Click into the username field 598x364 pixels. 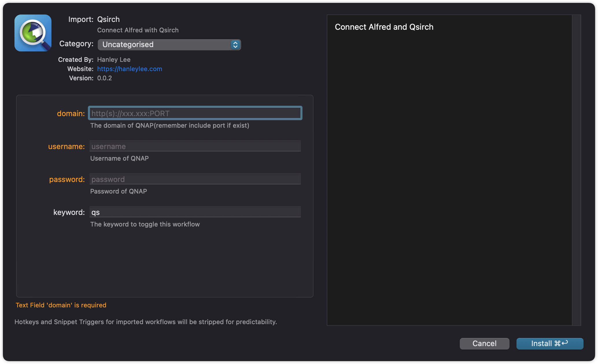[x=195, y=146]
